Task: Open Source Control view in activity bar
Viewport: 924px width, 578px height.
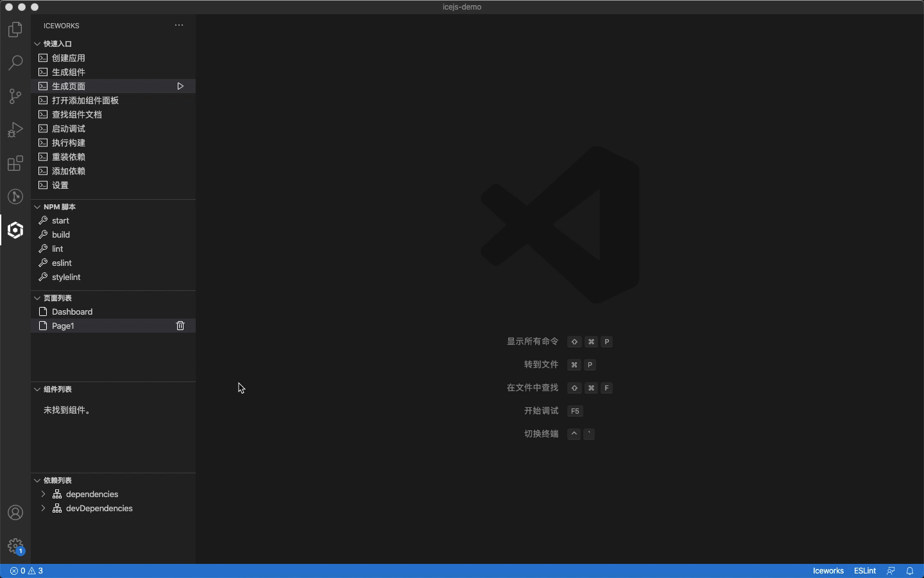Action: point(15,96)
